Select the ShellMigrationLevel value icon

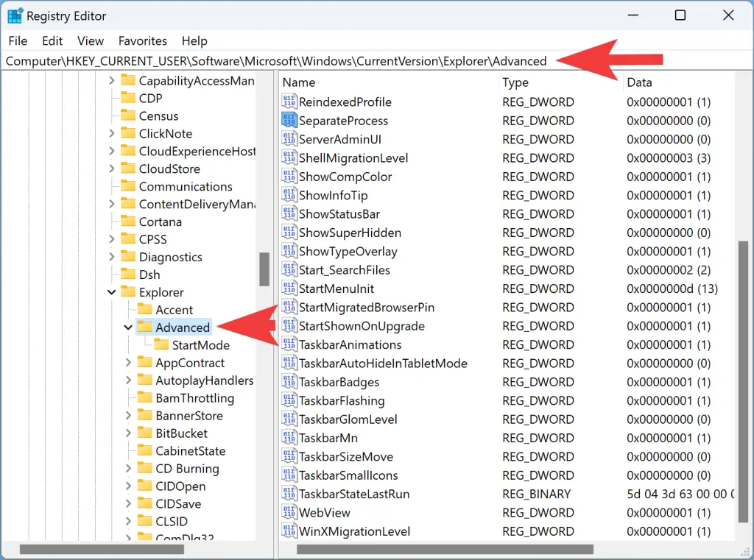coord(289,157)
